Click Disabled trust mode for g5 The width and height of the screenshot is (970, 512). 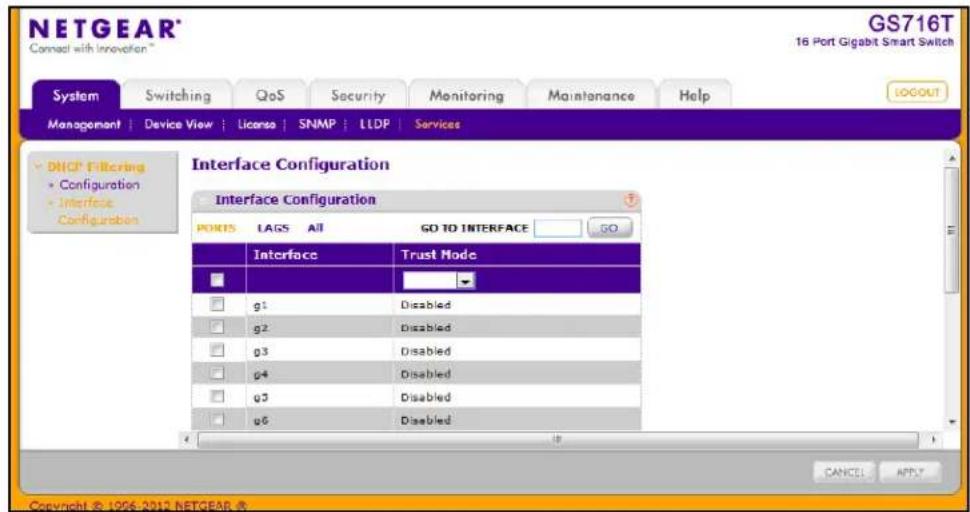pyautogui.click(x=426, y=398)
